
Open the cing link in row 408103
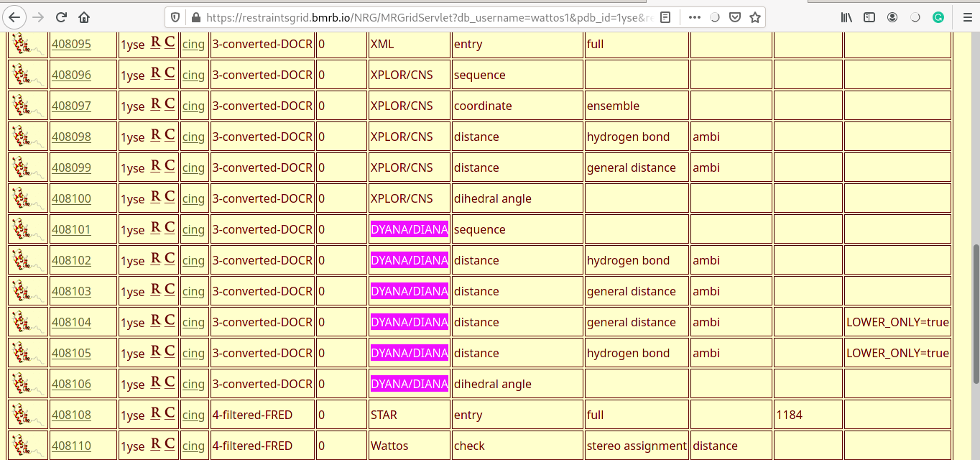pyautogui.click(x=193, y=291)
